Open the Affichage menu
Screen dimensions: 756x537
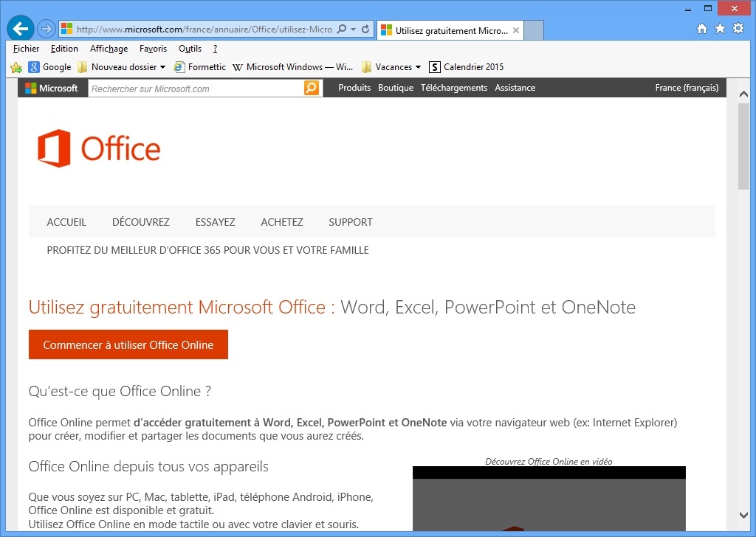[109, 49]
